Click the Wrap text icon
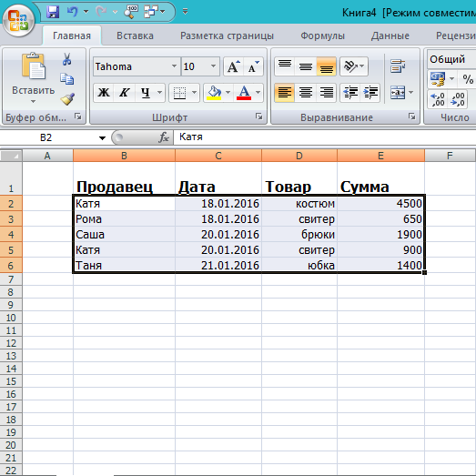Viewport: 476px width, 476px height. click(x=398, y=66)
